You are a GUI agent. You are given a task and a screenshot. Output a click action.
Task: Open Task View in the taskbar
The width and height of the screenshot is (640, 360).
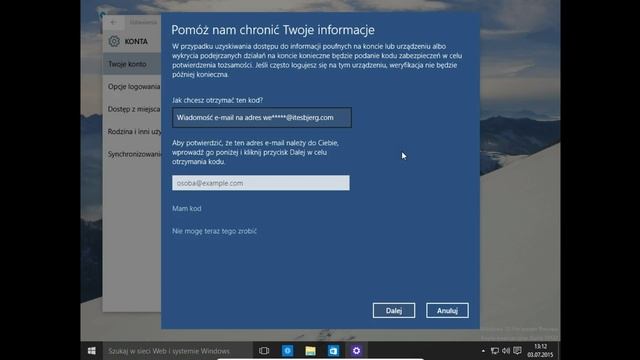point(264,351)
